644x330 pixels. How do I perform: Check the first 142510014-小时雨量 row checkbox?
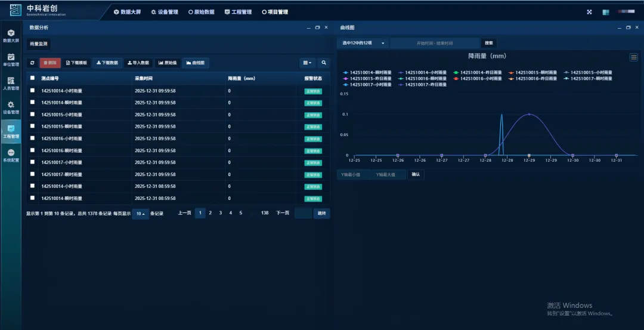click(x=32, y=91)
